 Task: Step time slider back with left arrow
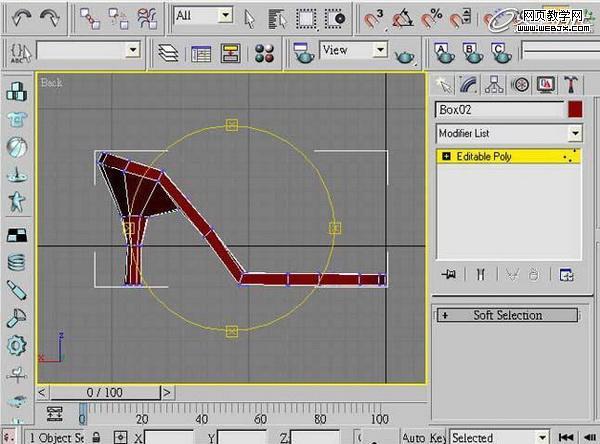pos(42,393)
